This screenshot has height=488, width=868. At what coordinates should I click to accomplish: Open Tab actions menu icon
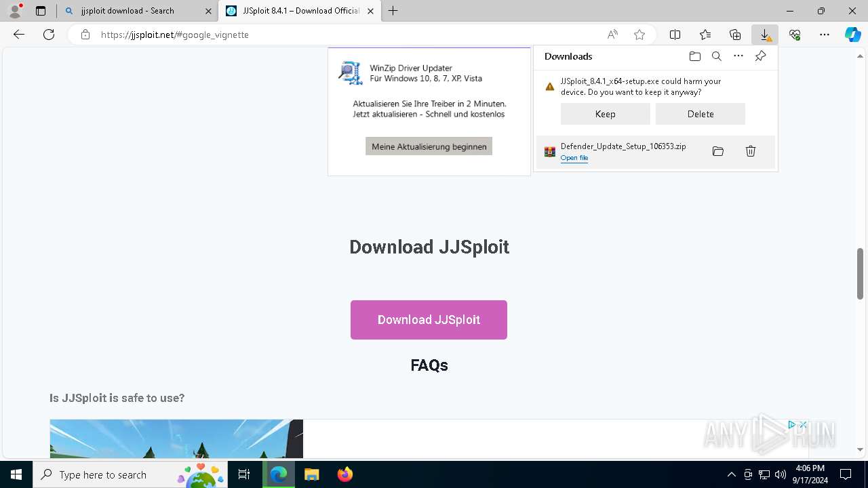coord(41,11)
